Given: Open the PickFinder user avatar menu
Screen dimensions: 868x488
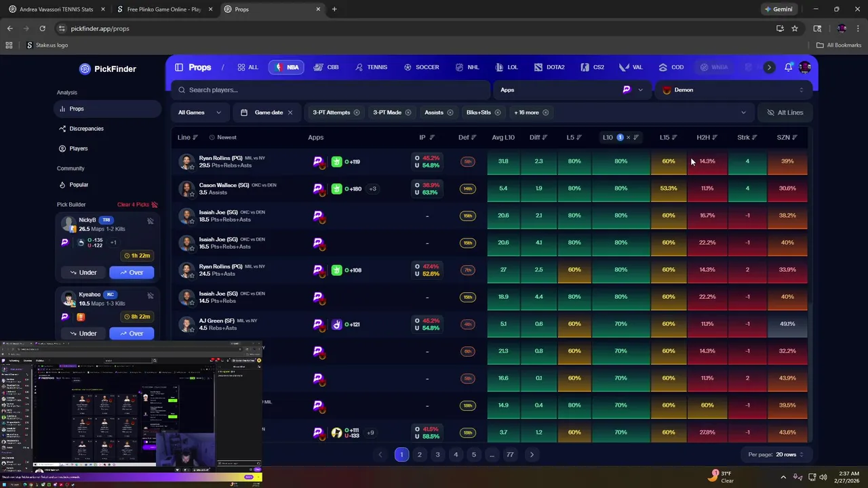Looking at the screenshot, I should point(805,67).
